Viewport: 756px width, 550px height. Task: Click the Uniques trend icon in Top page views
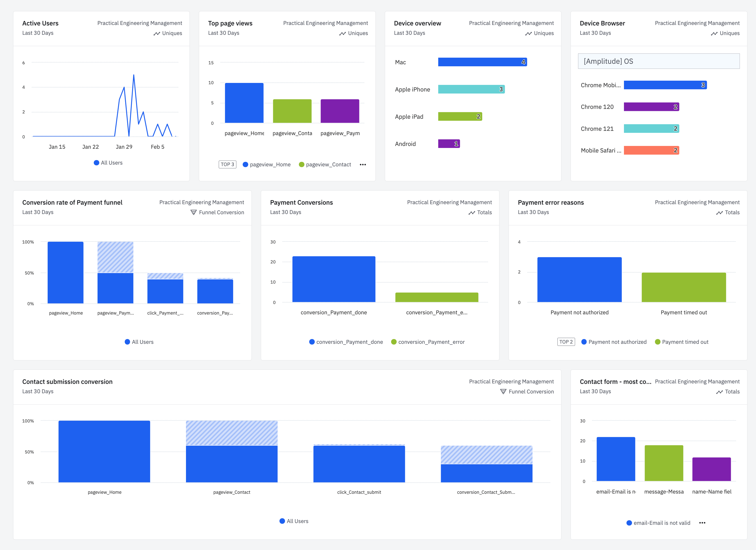(x=342, y=34)
